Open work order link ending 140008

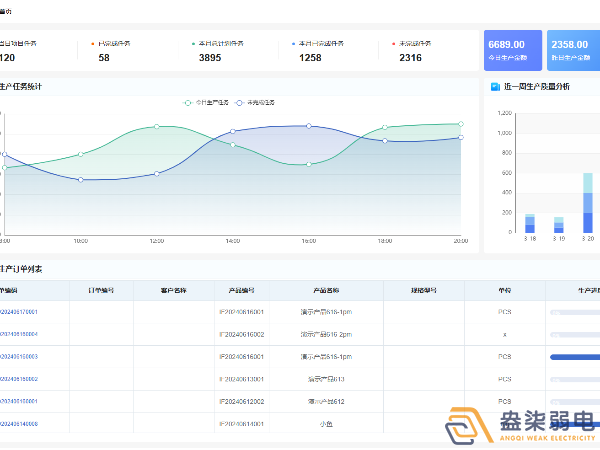[19, 424]
